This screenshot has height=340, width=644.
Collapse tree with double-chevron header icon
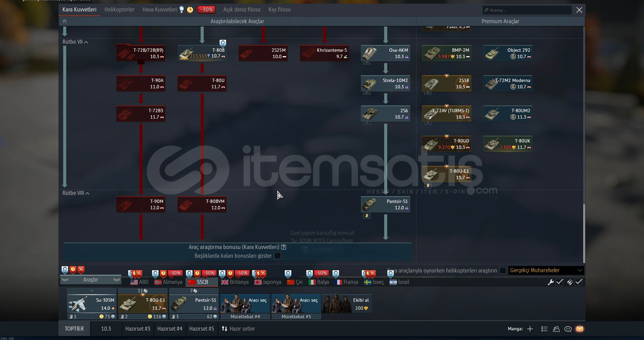(x=65, y=21)
